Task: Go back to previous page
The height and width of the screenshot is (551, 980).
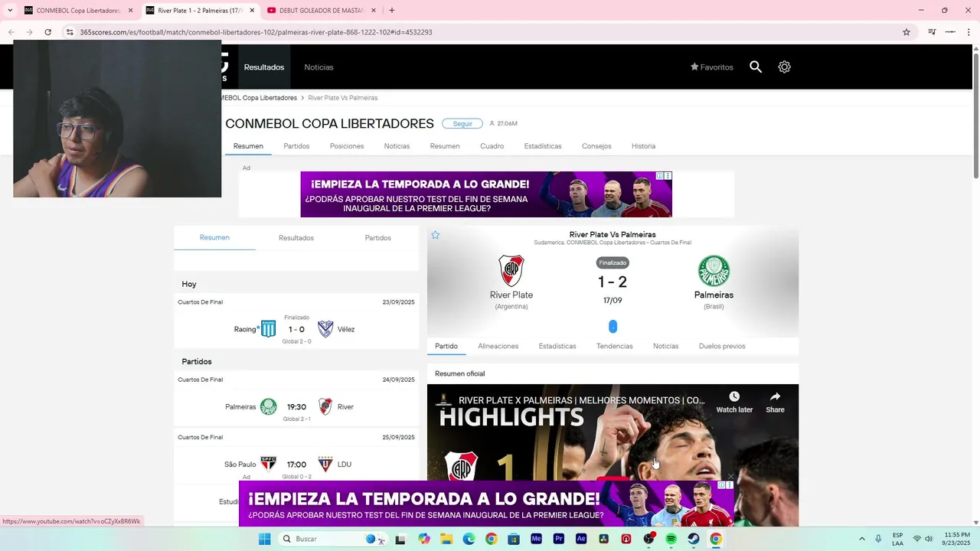Action: pos(11,32)
